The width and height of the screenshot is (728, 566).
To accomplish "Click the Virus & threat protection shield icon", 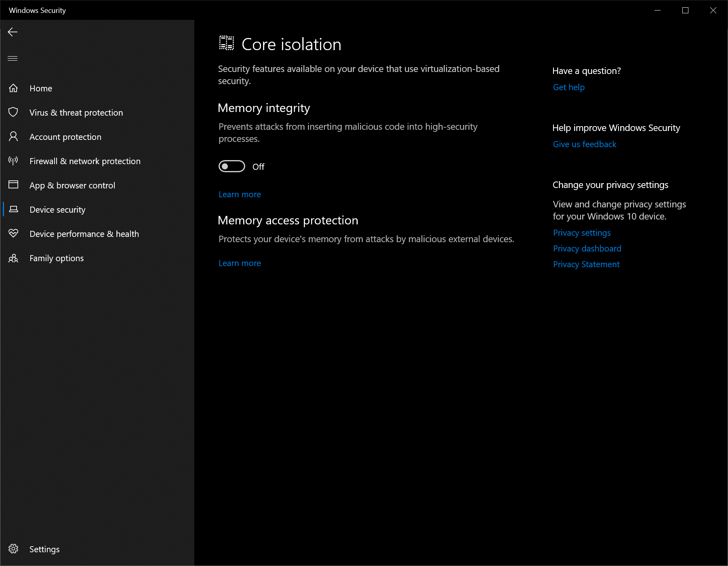I will 13,112.
